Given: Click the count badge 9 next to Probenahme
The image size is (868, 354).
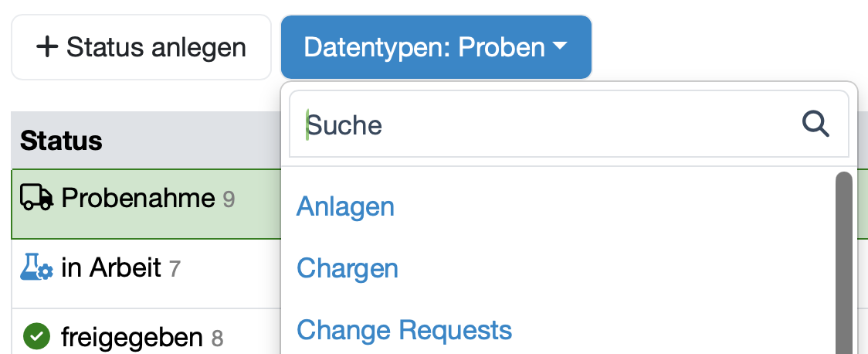Looking at the screenshot, I should point(229,200).
